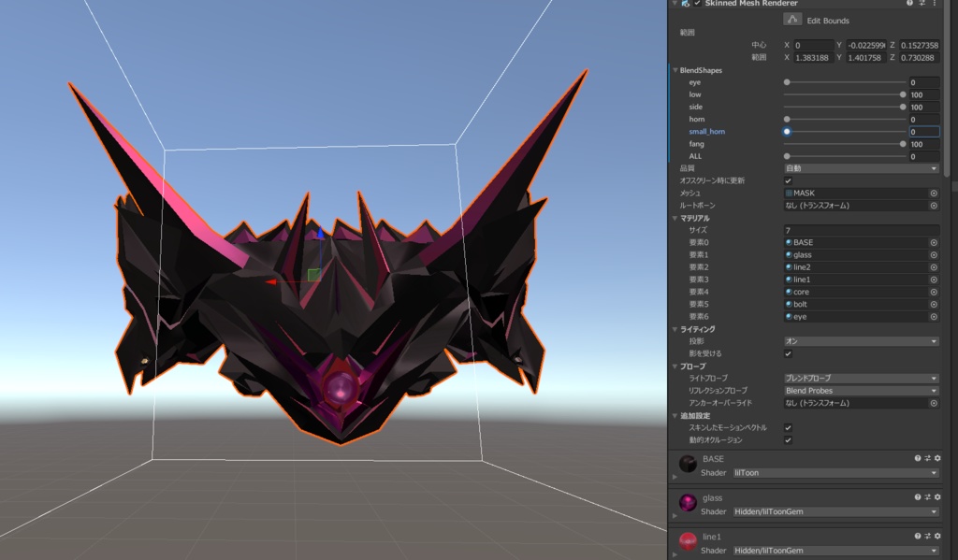Collapse the 追加設定 section
The width and height of the screenshot is (958, 560).
(675, 415)
